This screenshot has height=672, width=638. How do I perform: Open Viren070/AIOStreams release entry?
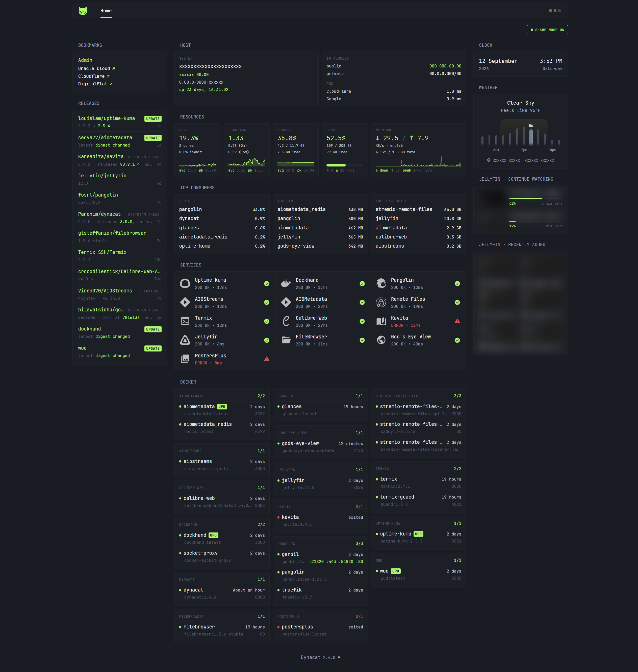[105, 291]
